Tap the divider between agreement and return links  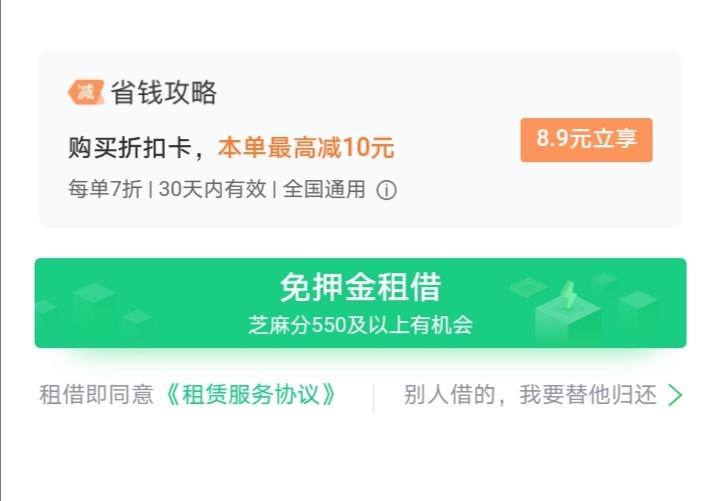coord(373,397)
